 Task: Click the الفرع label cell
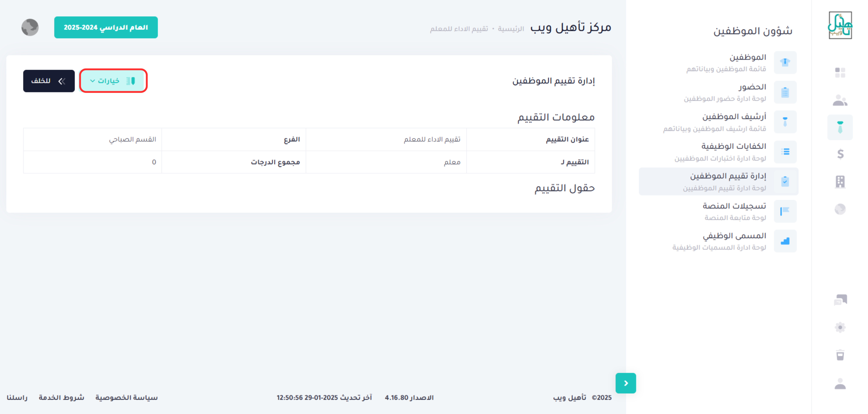[234, 140]
